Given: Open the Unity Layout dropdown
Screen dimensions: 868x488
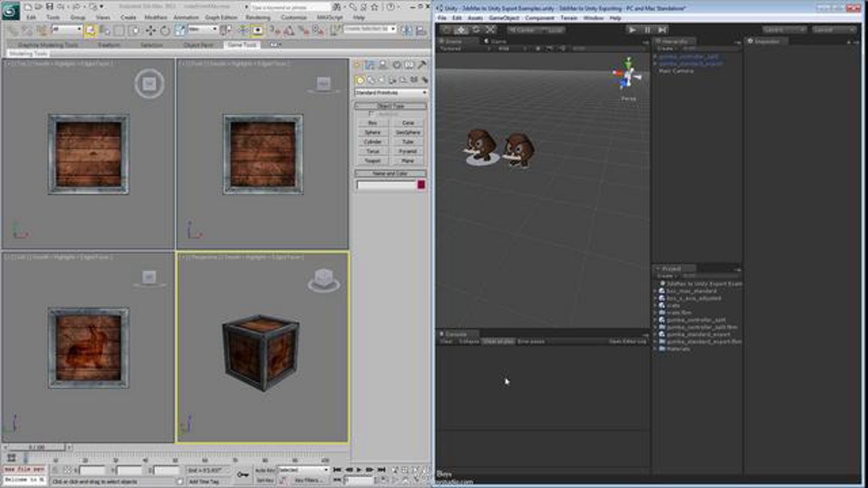Looking at the screenshot, I should [x=834, y=30].
